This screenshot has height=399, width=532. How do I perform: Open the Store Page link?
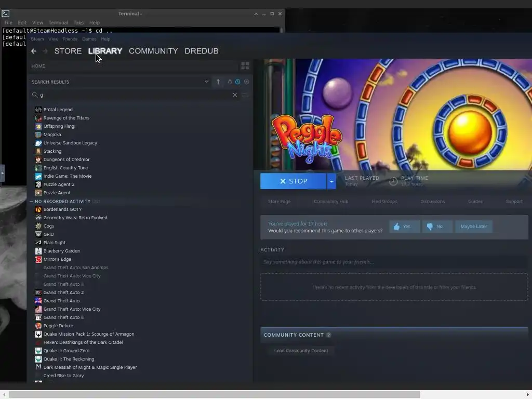pyautogui.click(x=279, y=201)
